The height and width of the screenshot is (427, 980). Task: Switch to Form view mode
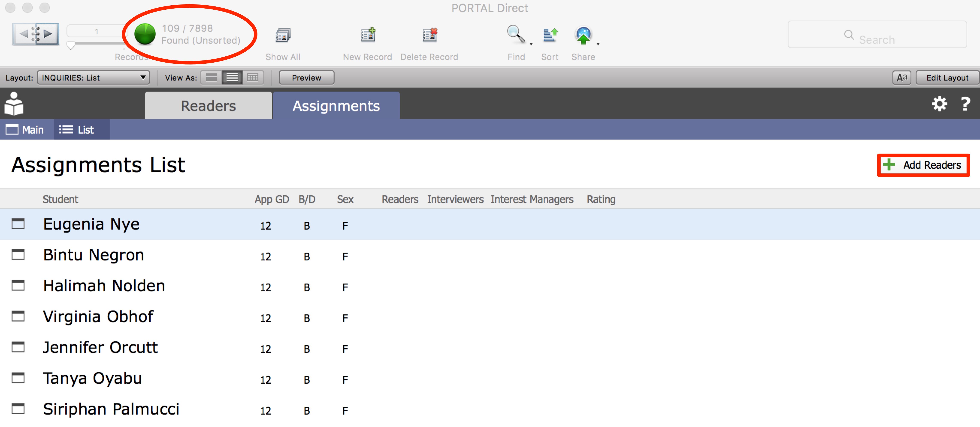point(211,78)
